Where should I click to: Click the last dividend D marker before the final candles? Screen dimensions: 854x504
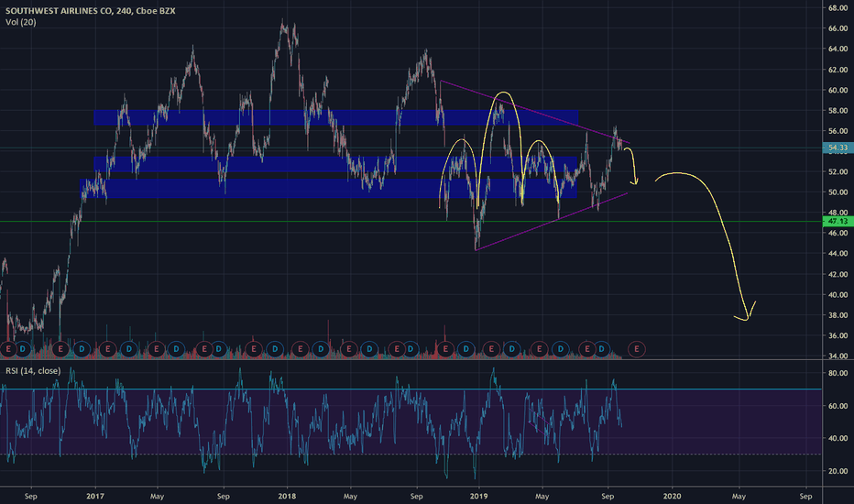(x=602, y=349)
